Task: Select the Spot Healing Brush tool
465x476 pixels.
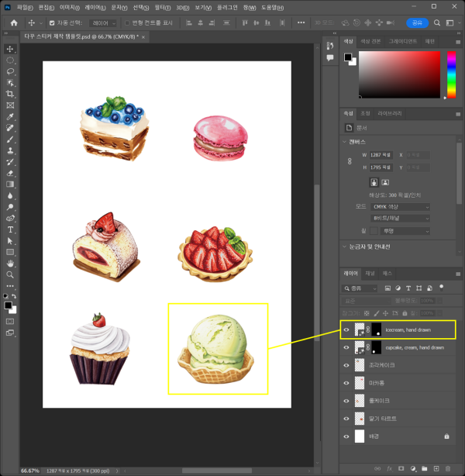Action: click(10, 128)
